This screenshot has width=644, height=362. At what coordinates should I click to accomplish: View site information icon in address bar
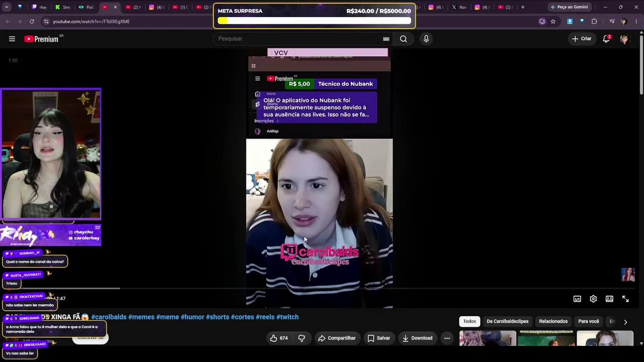pos(46,22)
